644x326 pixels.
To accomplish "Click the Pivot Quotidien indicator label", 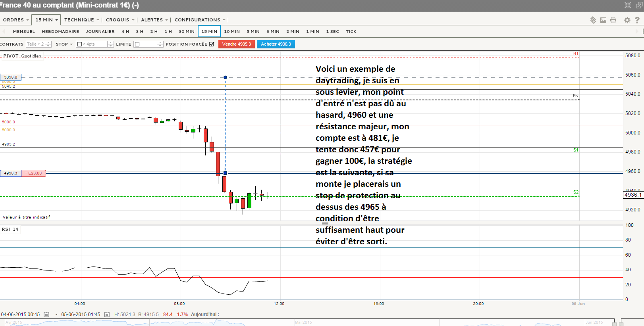I will coord(22,56).
